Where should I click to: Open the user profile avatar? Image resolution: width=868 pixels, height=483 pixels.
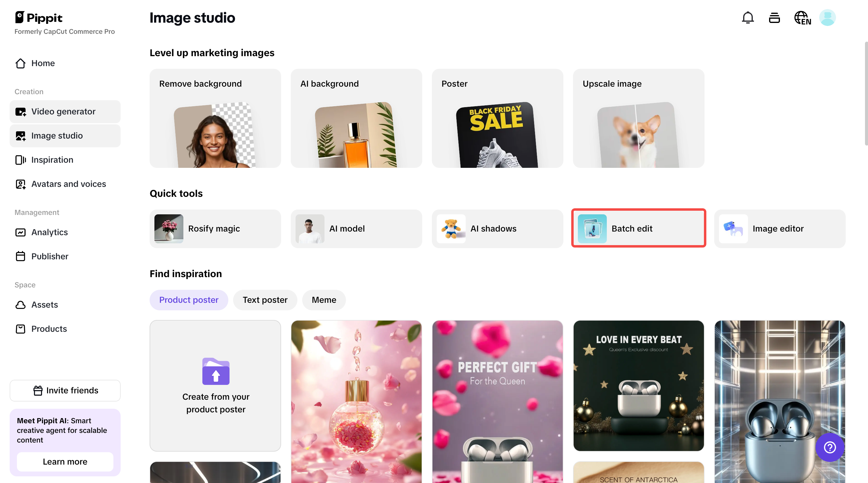coord(827,18)
